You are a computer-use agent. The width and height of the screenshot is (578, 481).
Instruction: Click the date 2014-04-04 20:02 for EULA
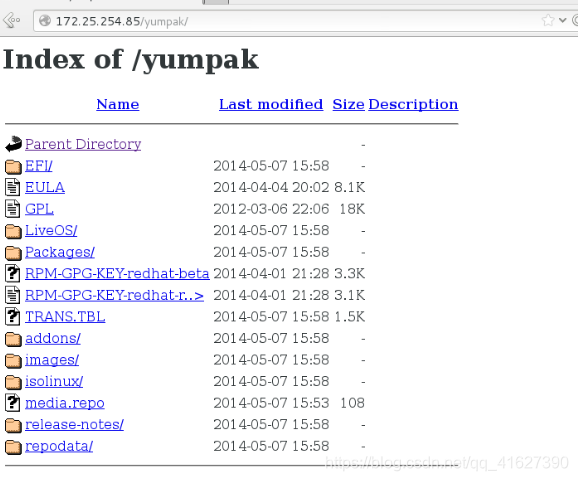coord(271,187)
